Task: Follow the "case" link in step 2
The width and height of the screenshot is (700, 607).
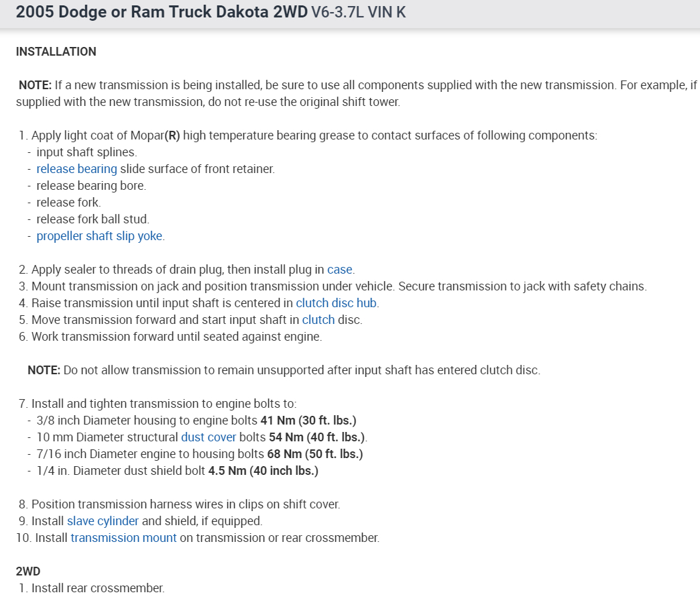Action: [x=339, y=270]
